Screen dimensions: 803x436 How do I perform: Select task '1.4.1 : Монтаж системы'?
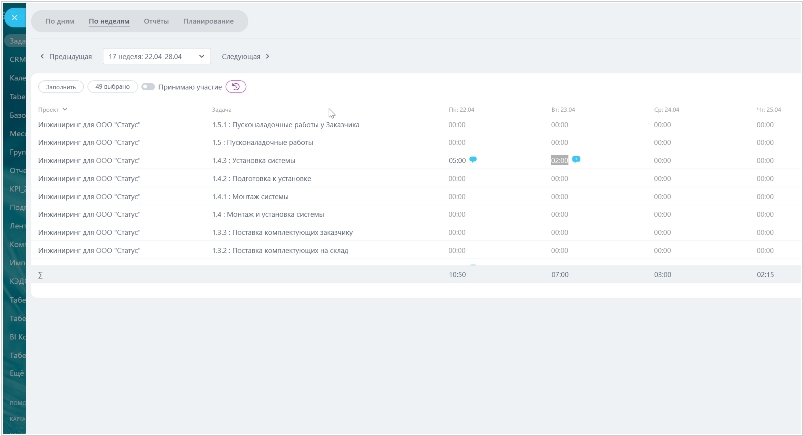(250, 196)
